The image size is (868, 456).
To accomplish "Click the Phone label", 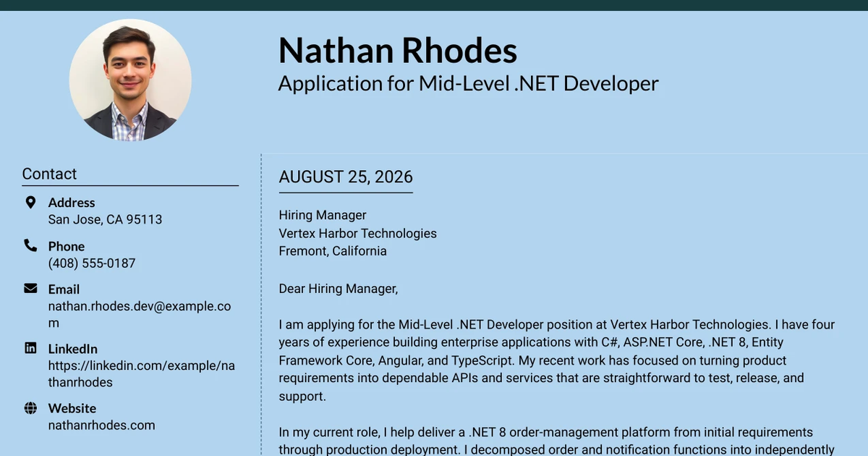I will click(x=67, y=246).
